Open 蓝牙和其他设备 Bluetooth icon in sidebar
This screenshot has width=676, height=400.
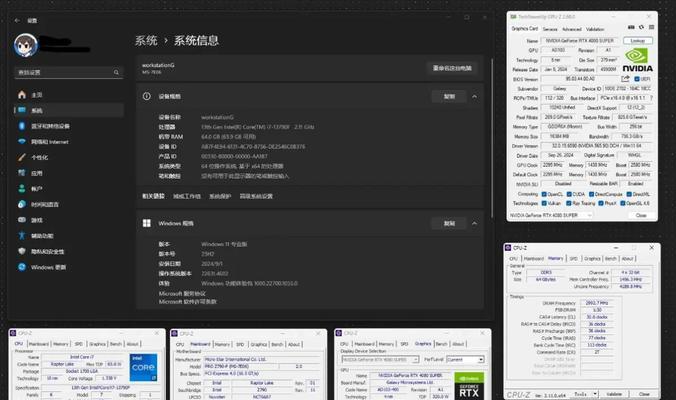(22, 126)
